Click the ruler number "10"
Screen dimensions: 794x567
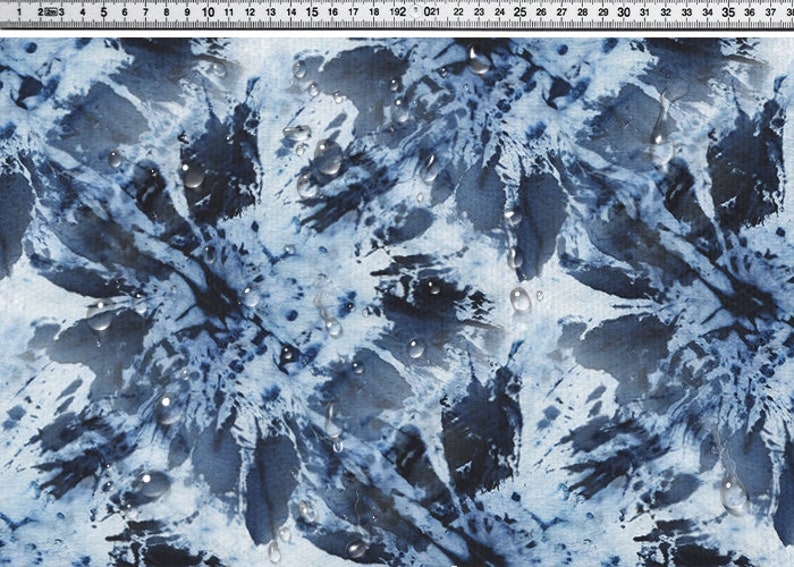click(x=208, y=12)
